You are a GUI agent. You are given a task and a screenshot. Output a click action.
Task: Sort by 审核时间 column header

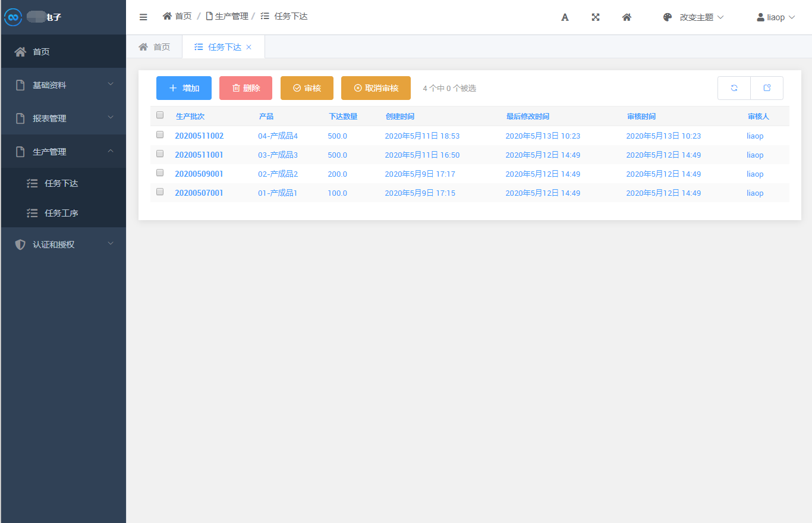pyautogui.click(x=641, y=116)
